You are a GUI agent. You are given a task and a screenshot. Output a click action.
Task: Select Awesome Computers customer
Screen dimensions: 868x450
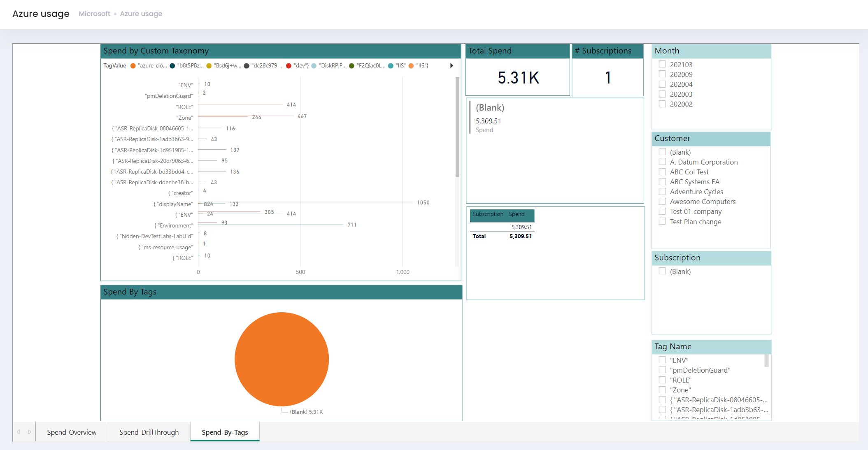click(662, 201)
